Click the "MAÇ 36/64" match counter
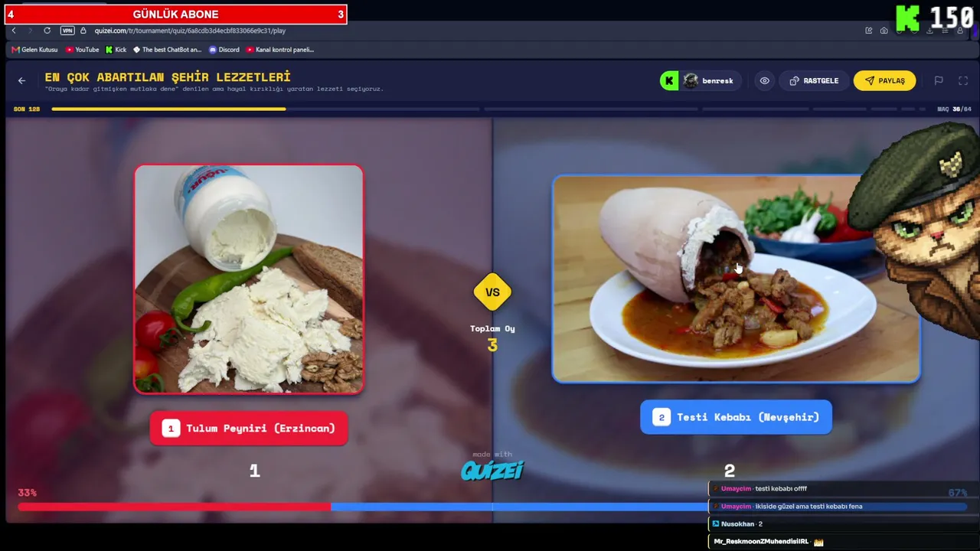The image size is (980, 551). [x=954, y=109]
